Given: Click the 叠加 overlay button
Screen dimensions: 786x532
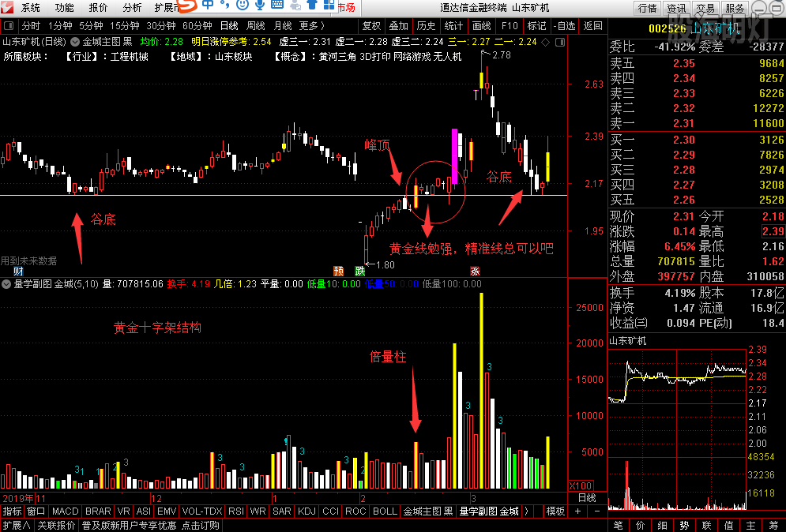Looking at the screenshot, I should (x=398, y=25).
